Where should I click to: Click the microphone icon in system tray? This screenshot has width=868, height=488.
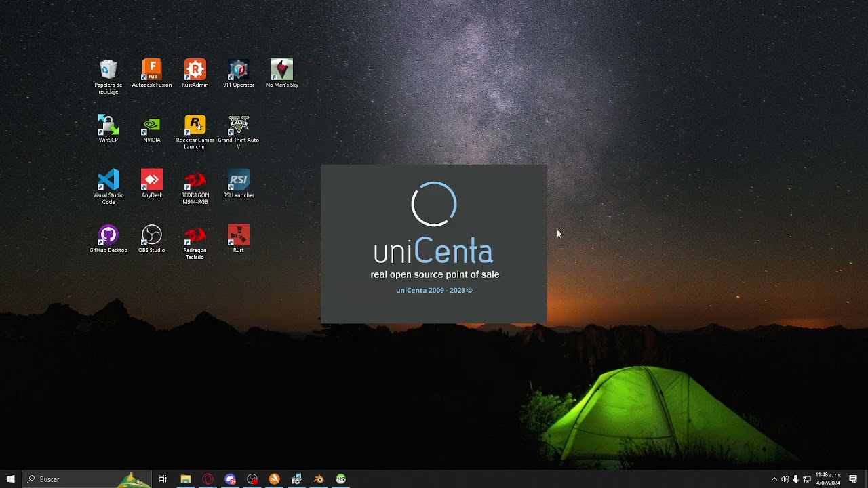(x=795, y=479)
